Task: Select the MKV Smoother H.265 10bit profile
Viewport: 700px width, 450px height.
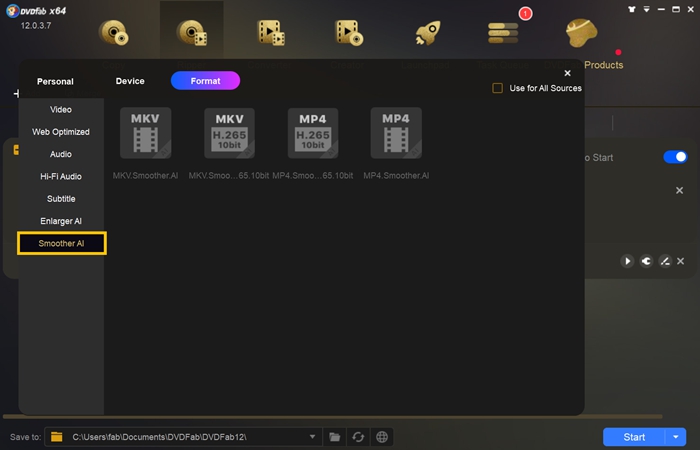Action: point(229,133)
